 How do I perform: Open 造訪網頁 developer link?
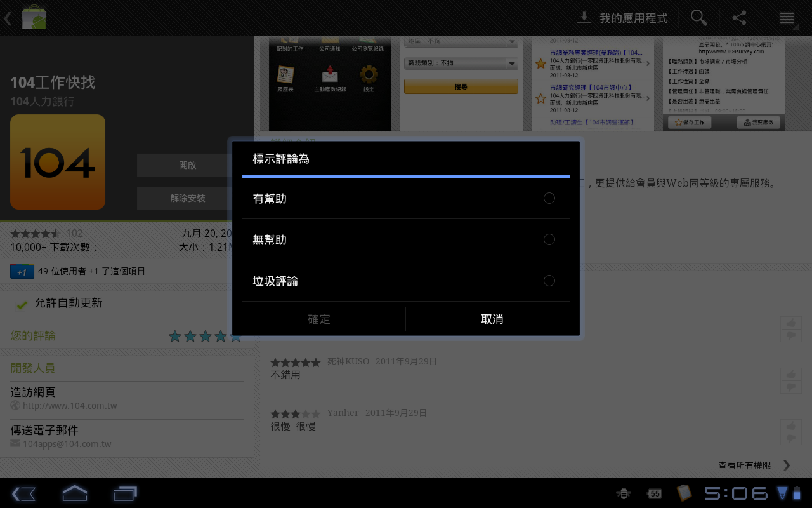pyautogui.click(x=127, y=398)
